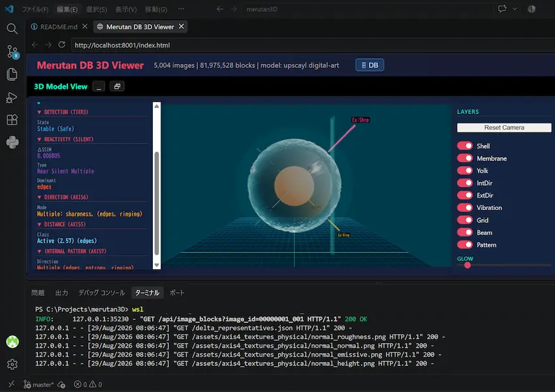Go back in the browser preview
Screen dimensions: 555x392
(35, 45)
